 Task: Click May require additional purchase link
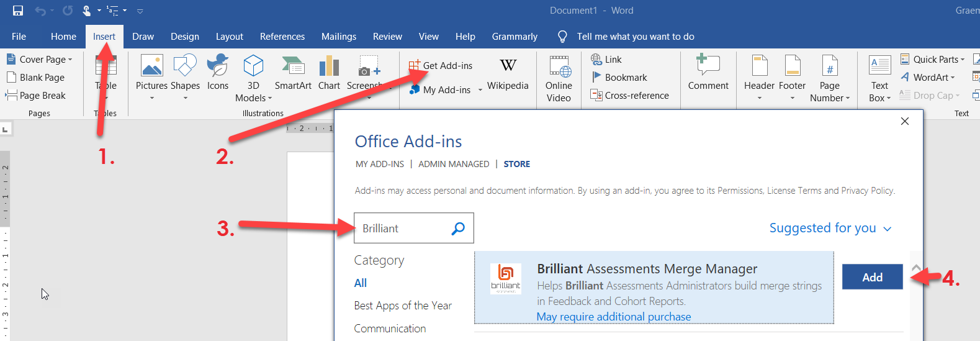tap(613, 317)
